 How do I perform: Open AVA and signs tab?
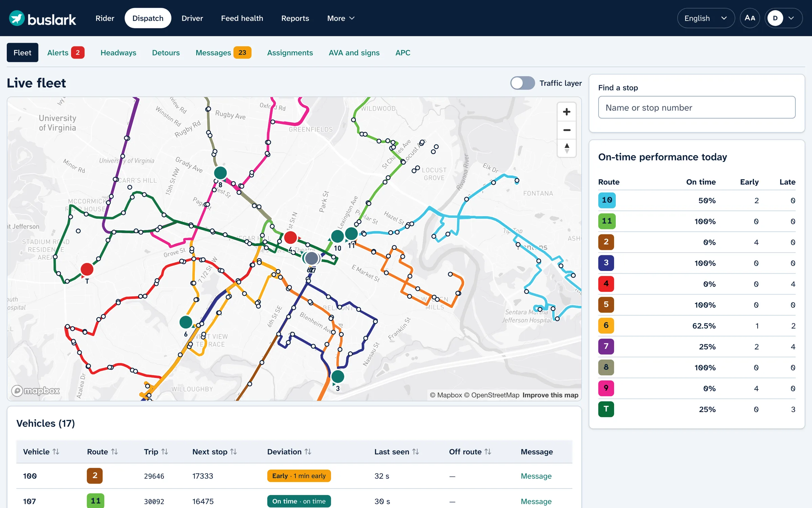pos(354,52)
